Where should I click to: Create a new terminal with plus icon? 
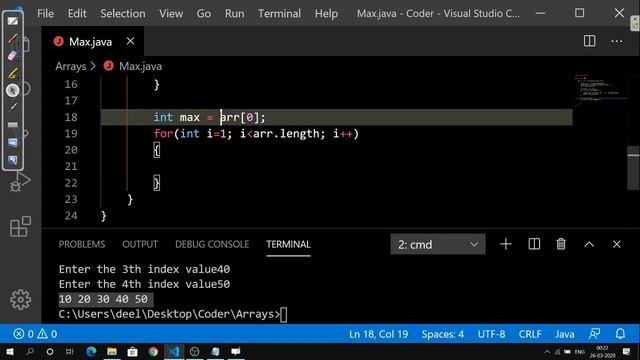[x=505, y=244]
